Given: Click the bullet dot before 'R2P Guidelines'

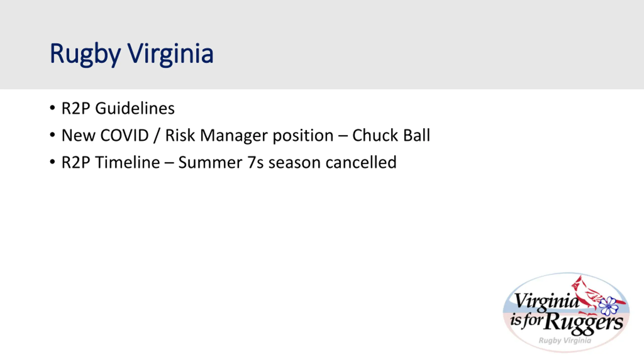Looking at the screenshot, I should pyautogui.click(x=52, y=108).
